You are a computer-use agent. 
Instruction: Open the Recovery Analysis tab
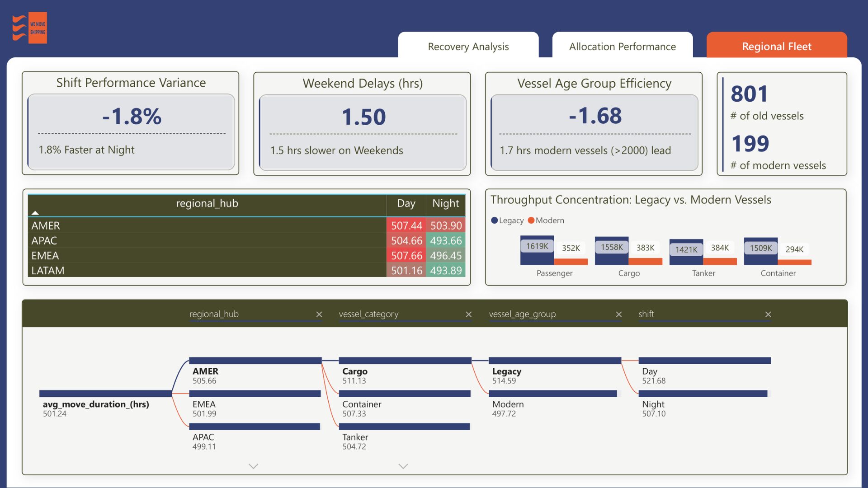tap(468, 47)
